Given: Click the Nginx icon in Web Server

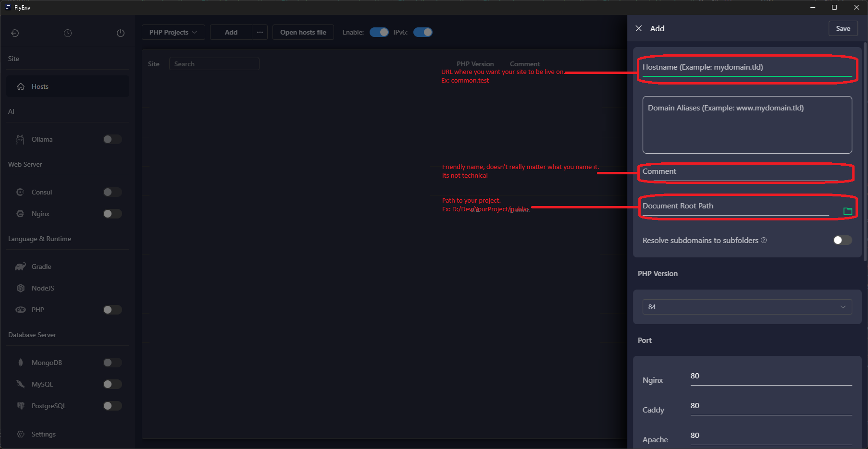Looking at the screenshot, I should pyautogui.click(x=20, y=214).
